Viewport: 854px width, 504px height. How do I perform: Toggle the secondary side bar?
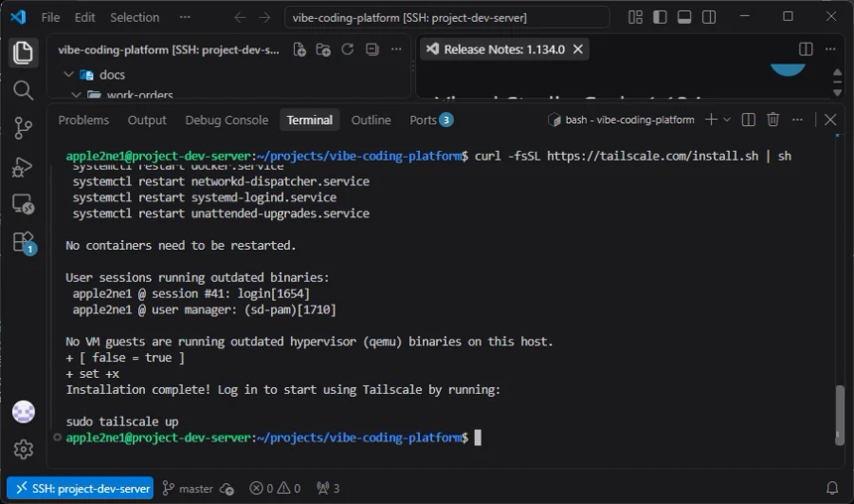[709, 18]
